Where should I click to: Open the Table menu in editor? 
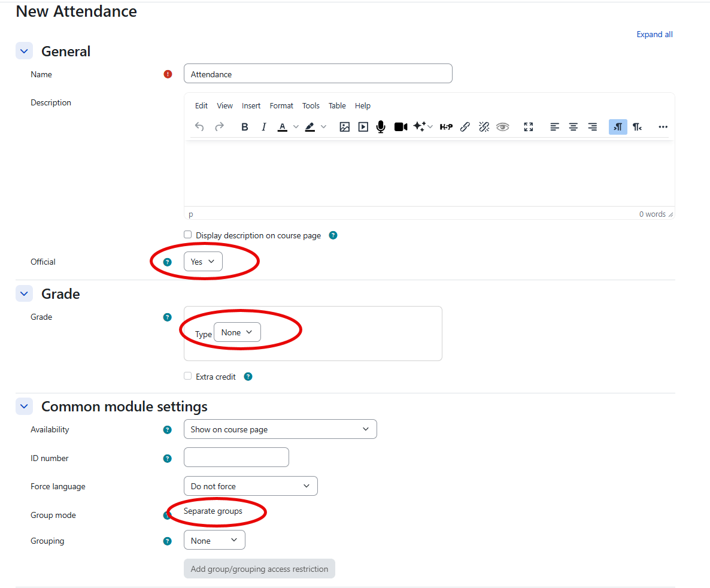(337, 105)
